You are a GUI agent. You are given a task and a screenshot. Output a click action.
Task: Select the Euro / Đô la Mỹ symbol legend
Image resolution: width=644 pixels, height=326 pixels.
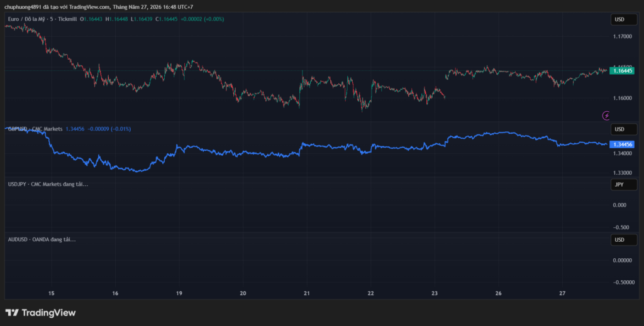click(x=43, y=19)
